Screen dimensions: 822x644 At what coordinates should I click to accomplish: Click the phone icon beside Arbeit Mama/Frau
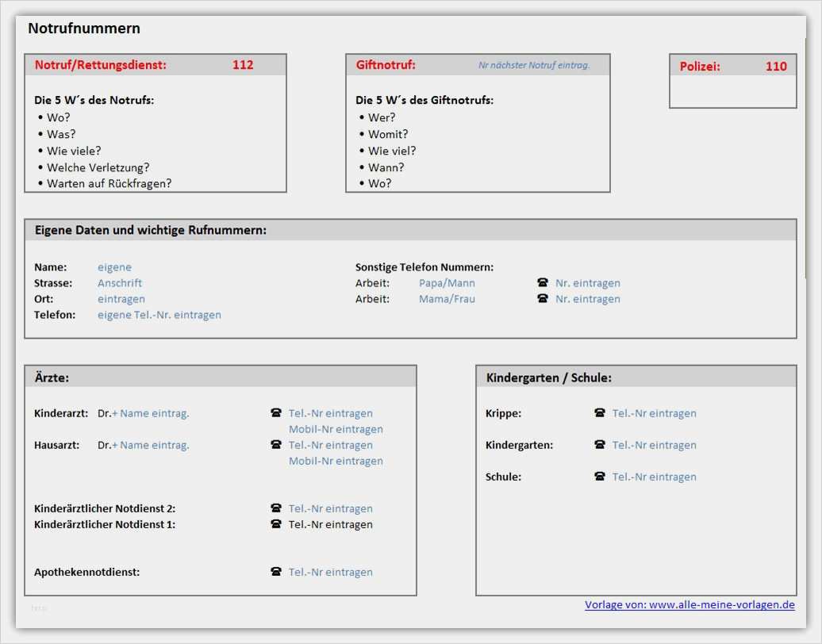point(543,299)
